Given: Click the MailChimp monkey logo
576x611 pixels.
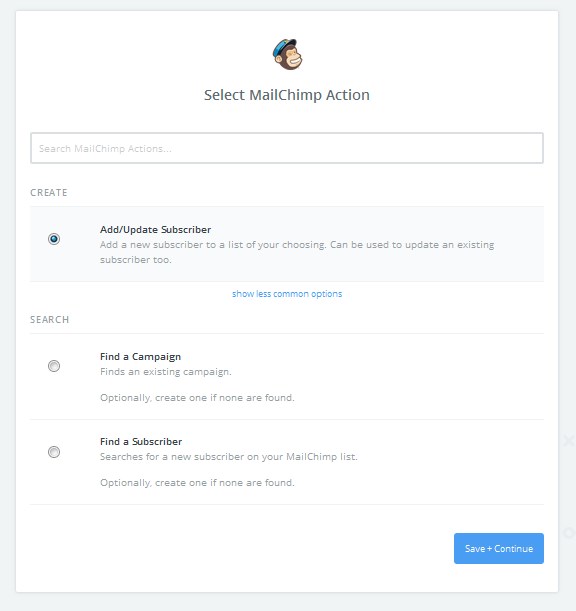Looking at the screenshot, I should [x=287, y=54].
